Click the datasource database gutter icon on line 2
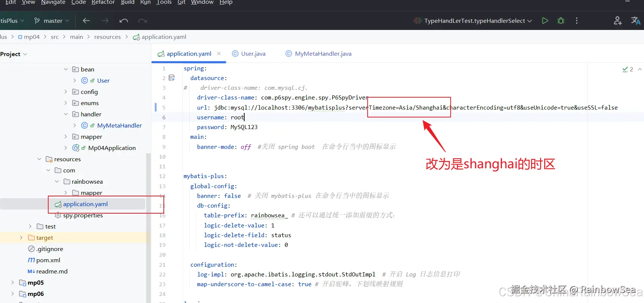Image resolution: width=644 pixels, height=303 pixels. tap(172, 78)
